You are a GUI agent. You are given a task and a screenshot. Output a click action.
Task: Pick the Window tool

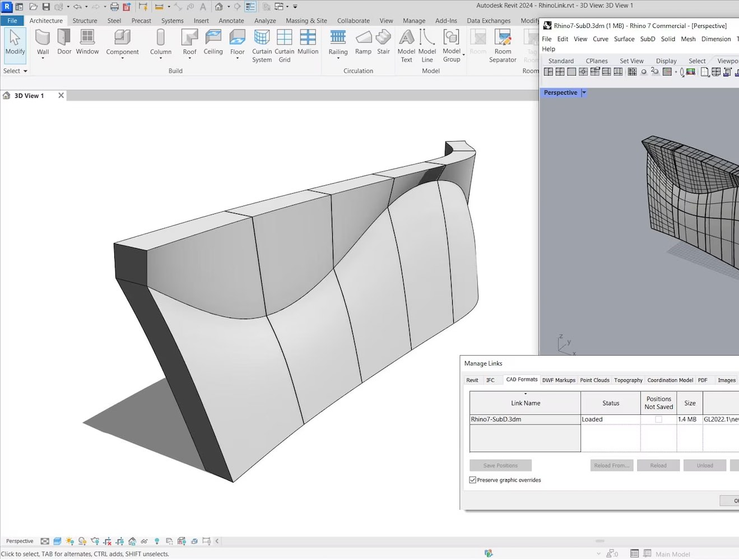(x=87, y=43)
